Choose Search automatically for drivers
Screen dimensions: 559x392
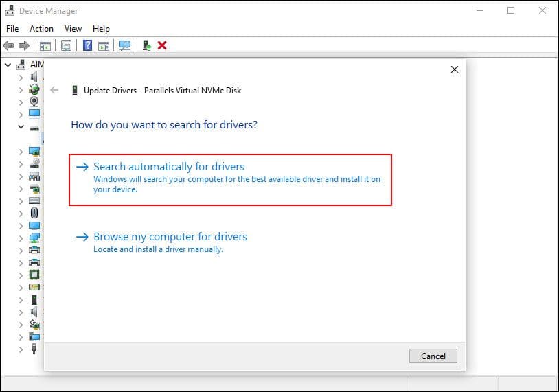pos(169,167)
